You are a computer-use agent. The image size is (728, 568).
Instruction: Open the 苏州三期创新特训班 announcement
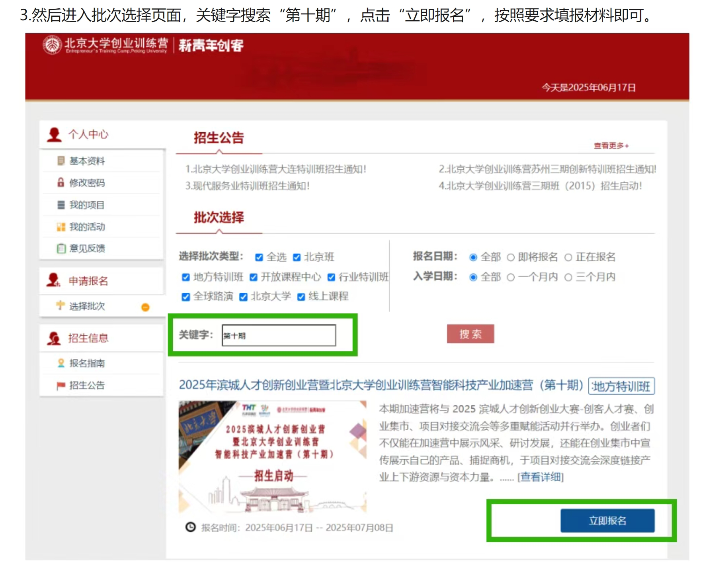[547, 169]
